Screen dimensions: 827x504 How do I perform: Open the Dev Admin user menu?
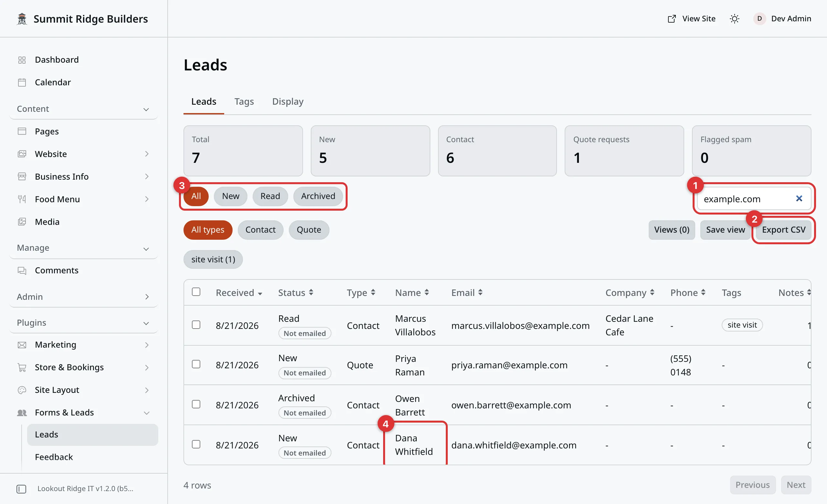coord(782,19)
